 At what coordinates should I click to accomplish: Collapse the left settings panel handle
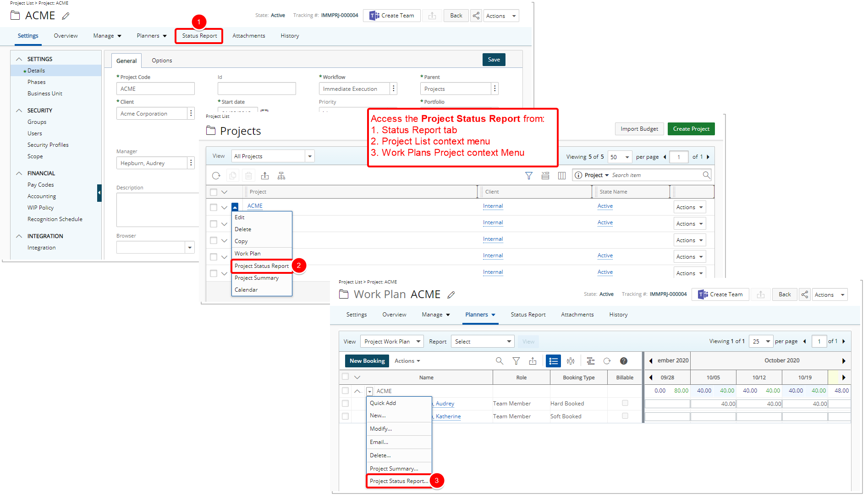[99, 193]
